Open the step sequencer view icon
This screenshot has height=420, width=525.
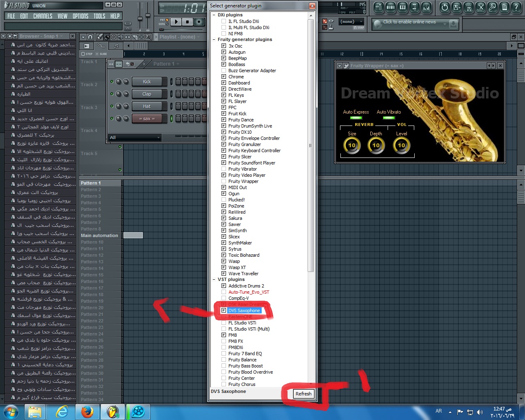click(390, 7)
